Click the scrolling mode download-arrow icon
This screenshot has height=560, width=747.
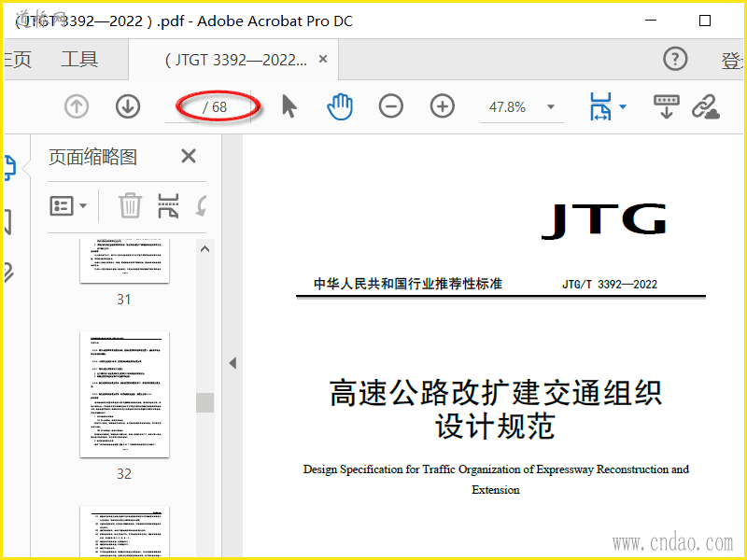coord(666,106)
